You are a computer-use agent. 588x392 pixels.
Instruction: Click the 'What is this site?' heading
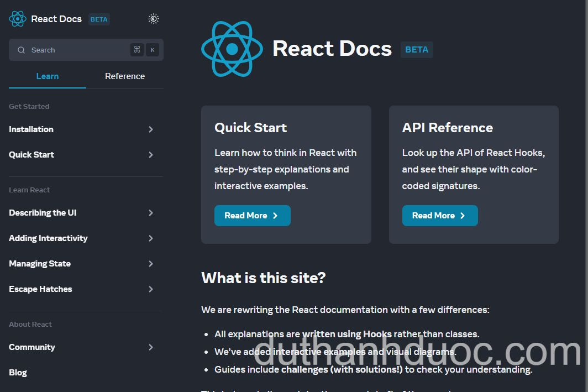263,278
